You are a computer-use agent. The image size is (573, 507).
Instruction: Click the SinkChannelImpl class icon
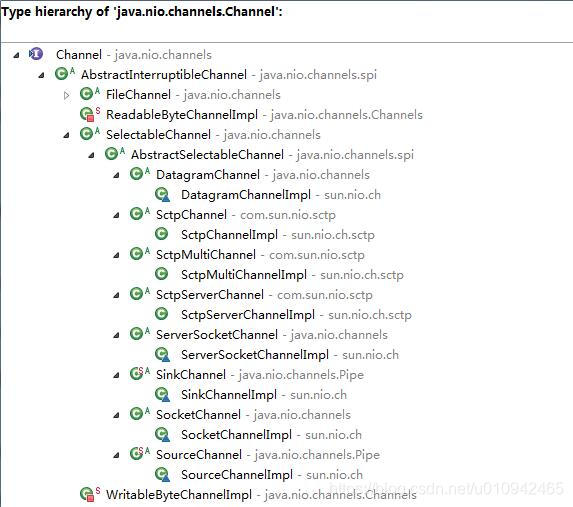[x=162, y=394]
